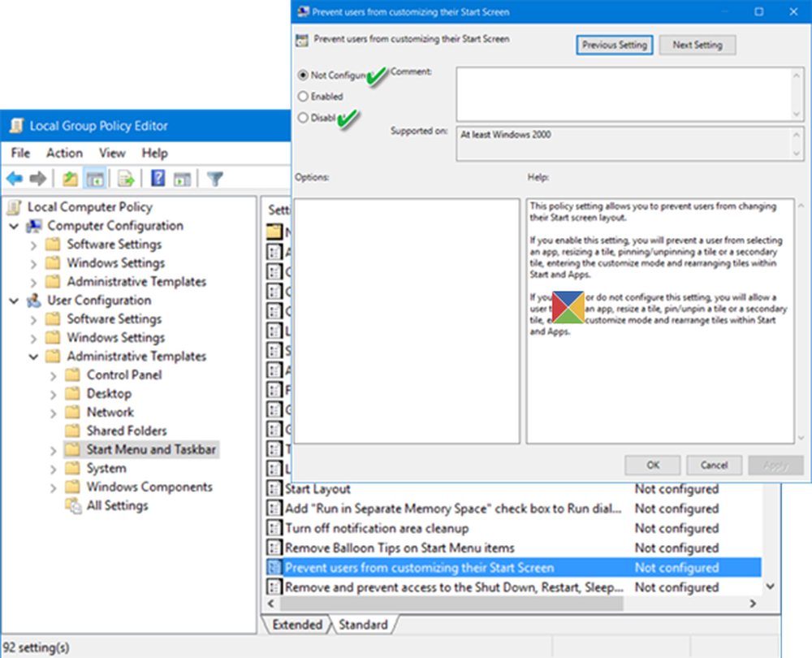This screenshot has height=658, width=812.
Task: Click the Forward arrow toolbar icon
Action: (x=38, y=179)
